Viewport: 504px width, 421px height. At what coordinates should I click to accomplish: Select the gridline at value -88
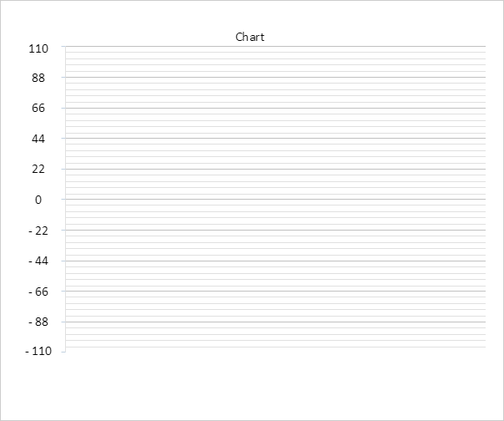(275, 322)
